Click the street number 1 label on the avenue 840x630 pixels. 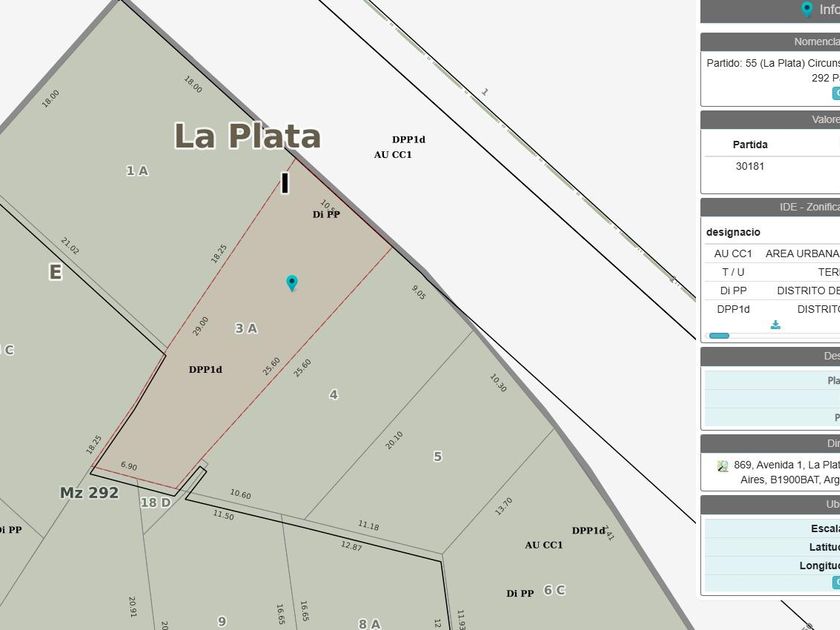(x=484, y=92)
